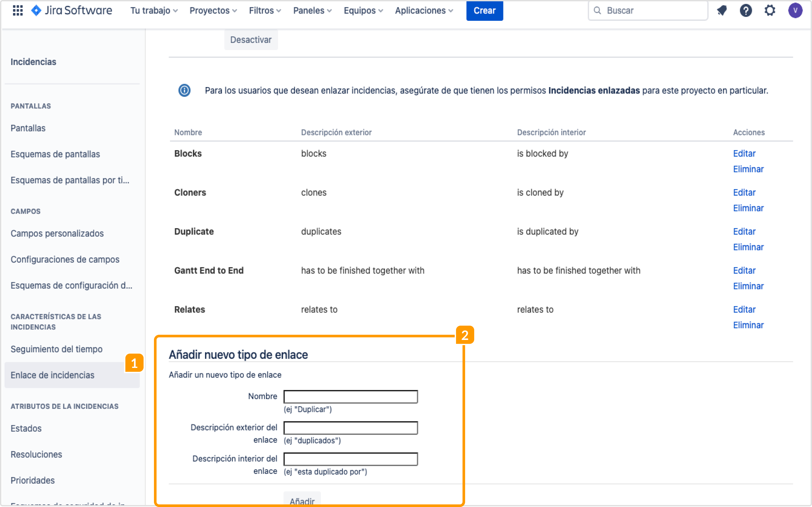Open help with the question mark icon

point(746,10)
